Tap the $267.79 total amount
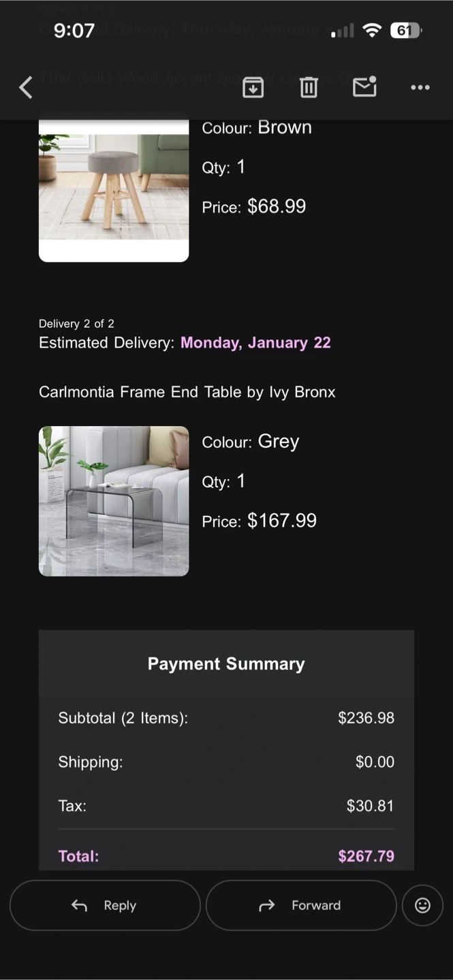This screenshot has width=453, height=980. tap(366, 855)
